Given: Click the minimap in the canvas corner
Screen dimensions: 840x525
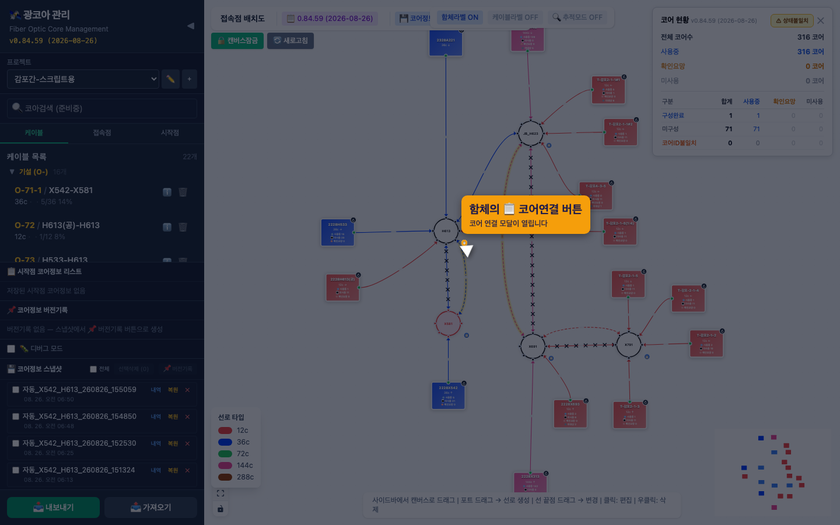Looking at the screenshot, I should [773, 471].
